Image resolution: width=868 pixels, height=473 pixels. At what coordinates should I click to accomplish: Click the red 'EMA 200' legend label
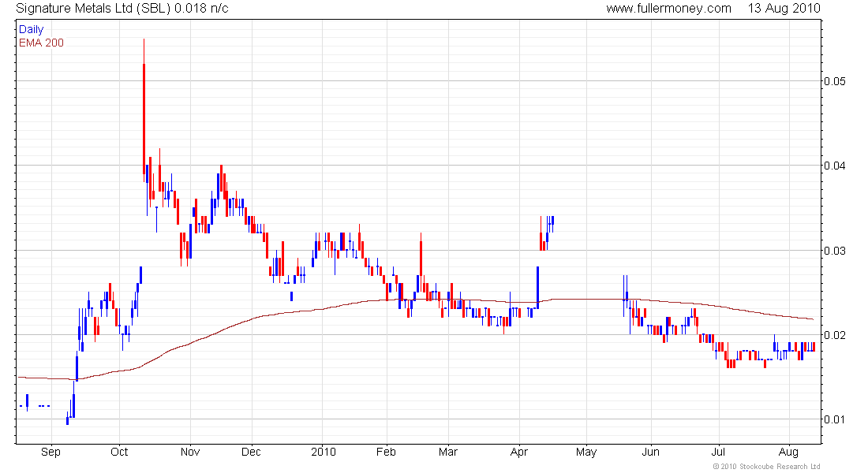tap(41, 43)
